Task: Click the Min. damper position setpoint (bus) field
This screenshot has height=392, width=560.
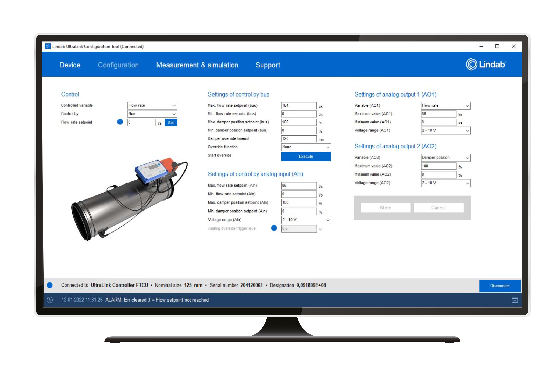Action: point(299,130)
